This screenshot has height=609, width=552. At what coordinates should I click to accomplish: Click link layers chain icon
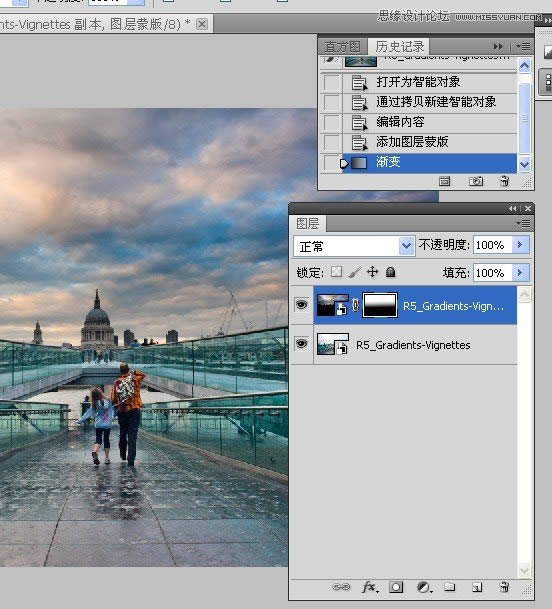pos(341,587)
